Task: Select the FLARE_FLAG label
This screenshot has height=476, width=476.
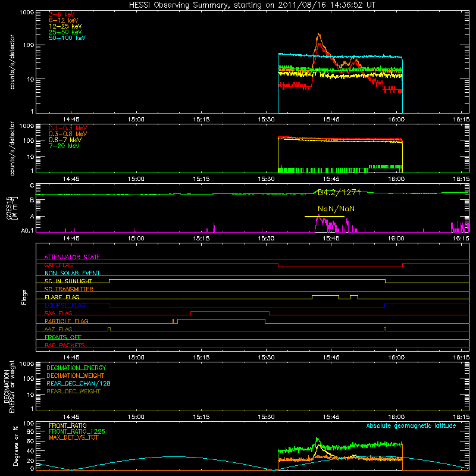Action: coord(62,297)
